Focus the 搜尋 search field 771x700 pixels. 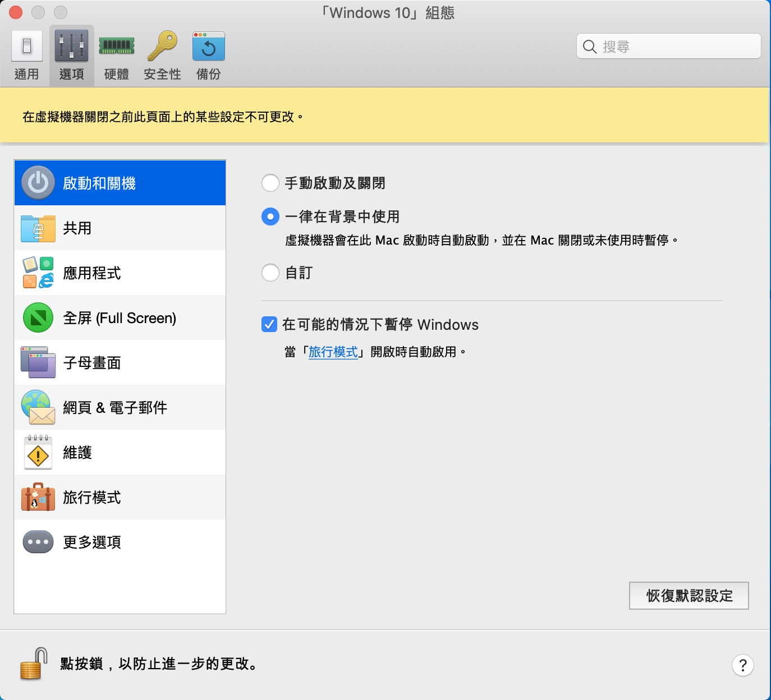(x=669, y=46)
